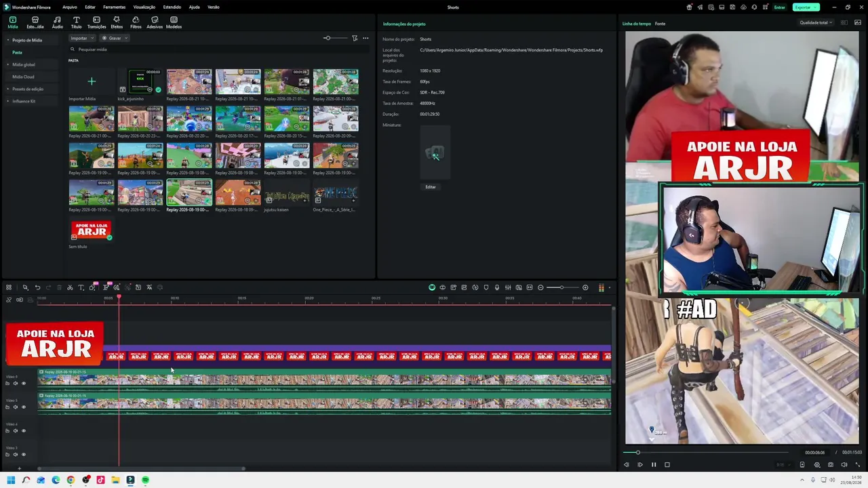Open the Título library tab

point(76,22)
